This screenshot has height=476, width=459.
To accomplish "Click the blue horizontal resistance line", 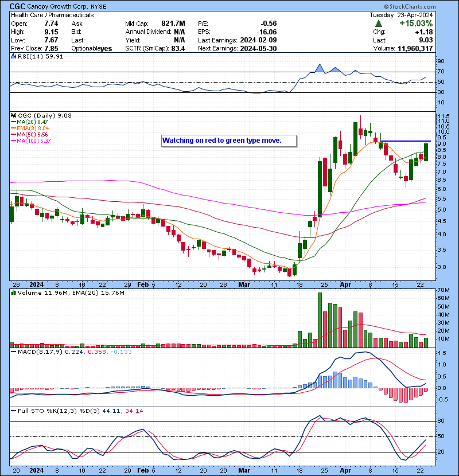I will click(x=406, y=141).
